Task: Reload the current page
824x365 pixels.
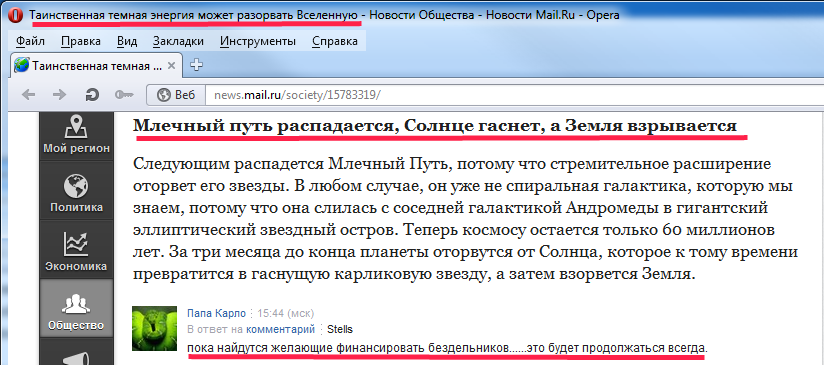Action: point(92,95)
